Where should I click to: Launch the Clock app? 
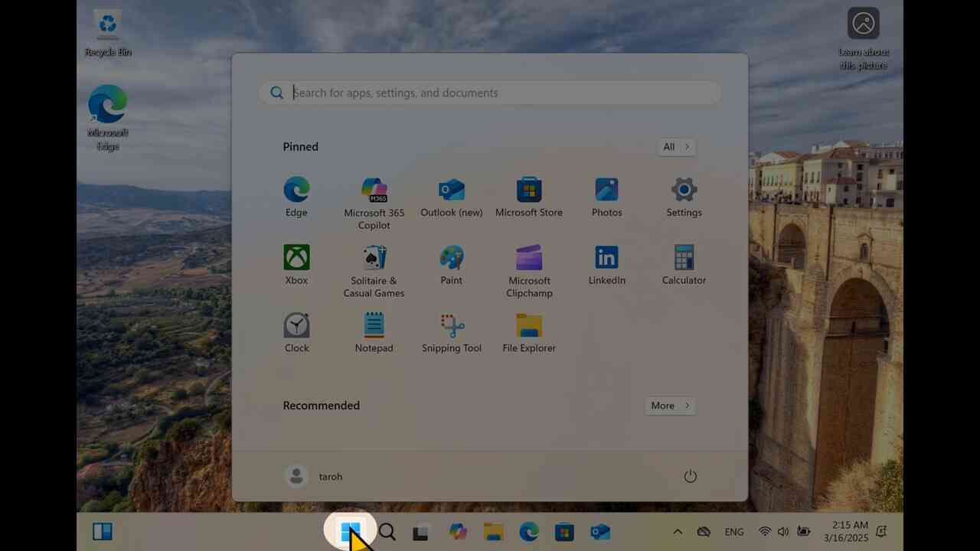tap(296, 333)
